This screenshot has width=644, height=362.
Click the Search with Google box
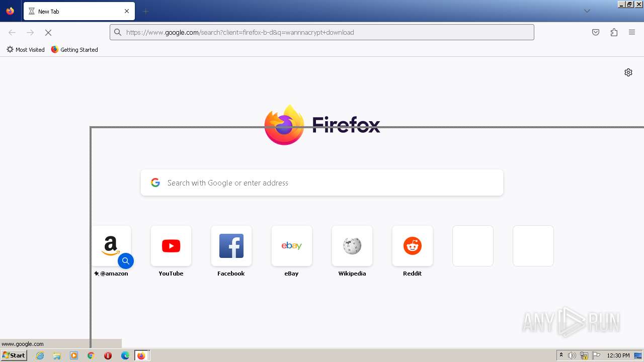point(322,183)
